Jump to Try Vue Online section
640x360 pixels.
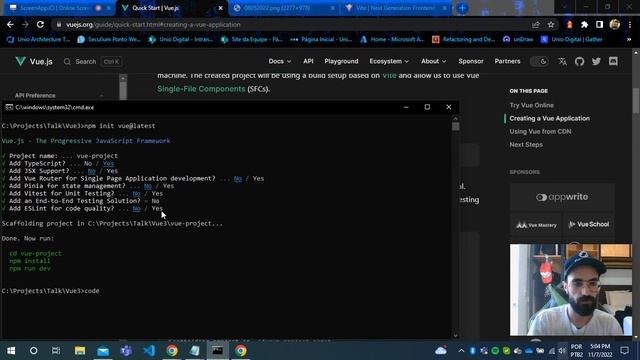pos(531,105)
